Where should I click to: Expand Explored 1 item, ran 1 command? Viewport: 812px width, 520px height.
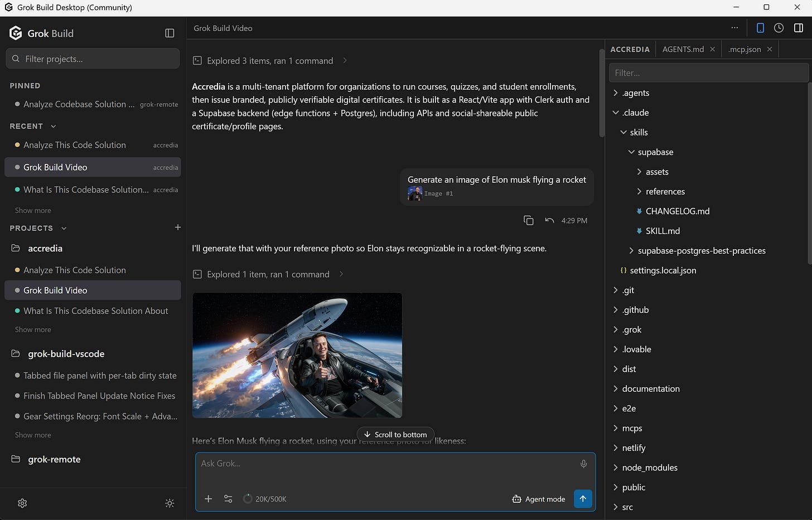268,274
